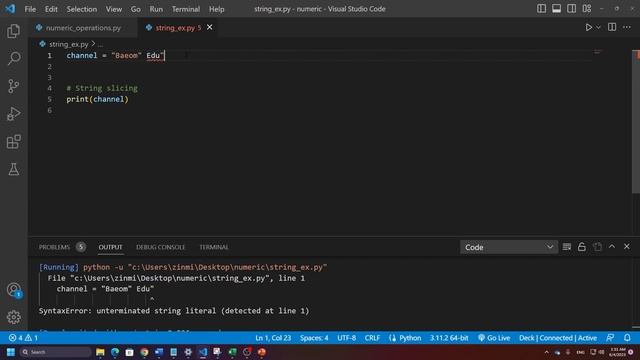This screenshot has width=640, height=360.
Task: Open the notifications bell in status bar
Action: pos(627,338)
